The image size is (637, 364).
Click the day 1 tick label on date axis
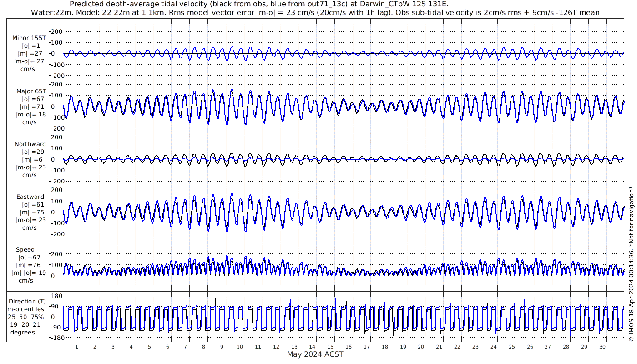pyautogui.click(x=76, y=347)
